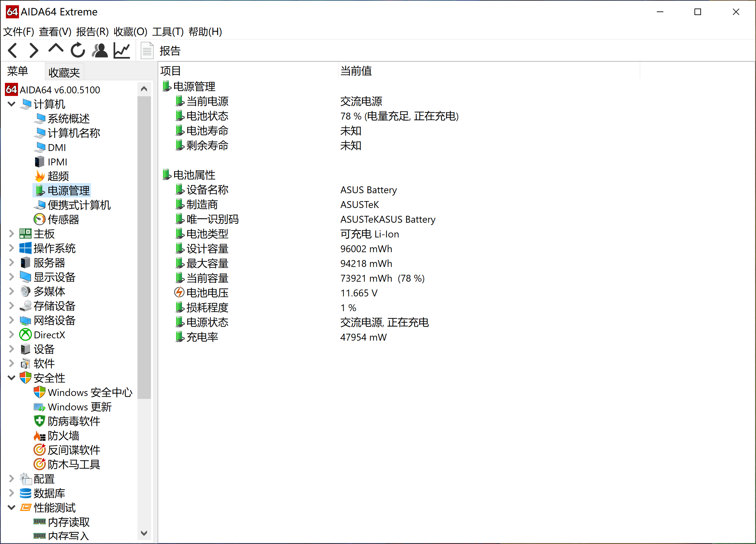Open the user profile toolbar icon
756x544 pixels.
(x=100, y=51)
